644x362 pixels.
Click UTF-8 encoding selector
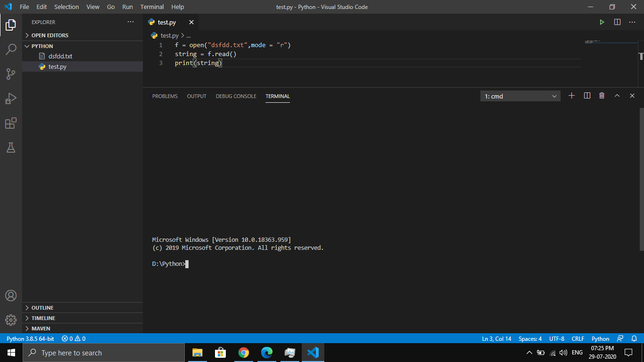point(556,338)
